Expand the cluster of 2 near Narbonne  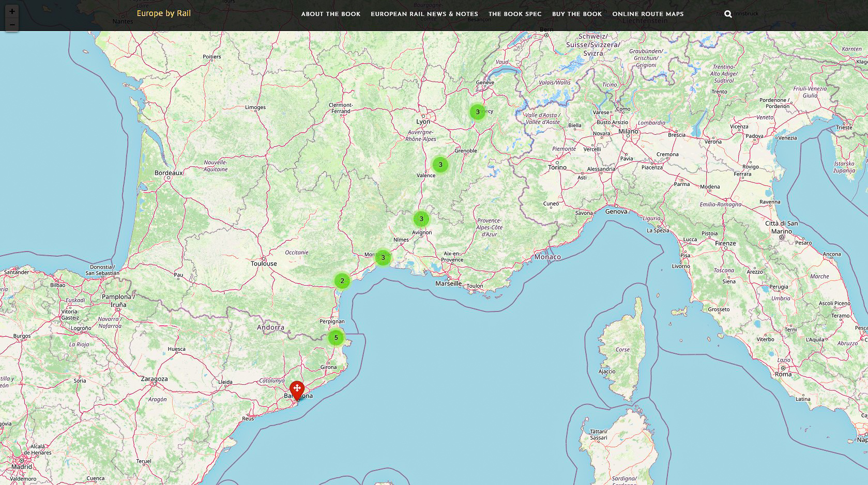342,281
